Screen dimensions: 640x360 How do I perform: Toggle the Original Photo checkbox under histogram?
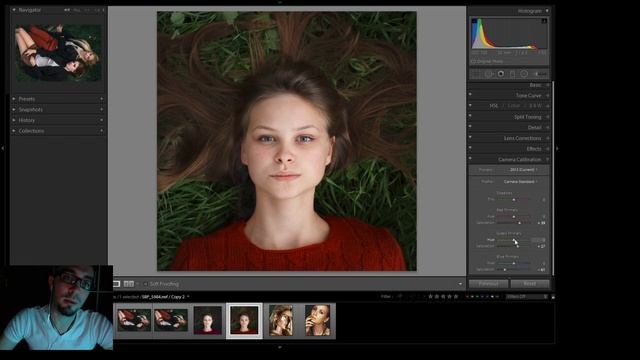click(473, 61)
